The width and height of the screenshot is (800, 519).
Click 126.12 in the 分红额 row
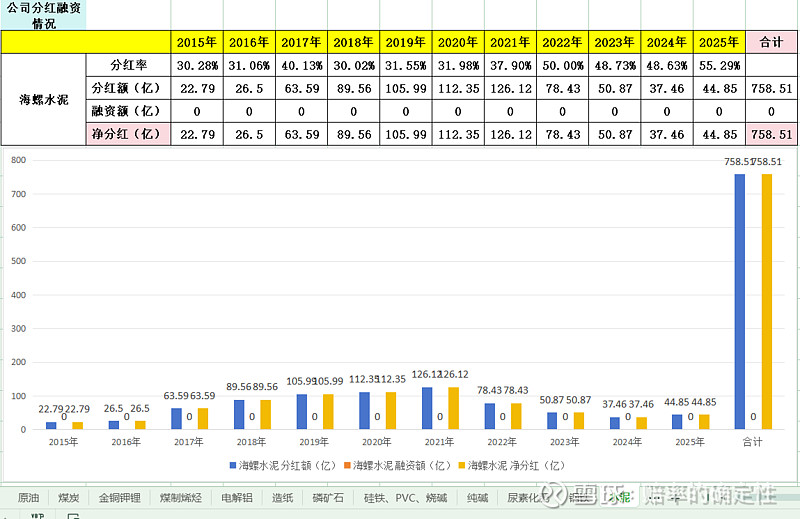510,88
